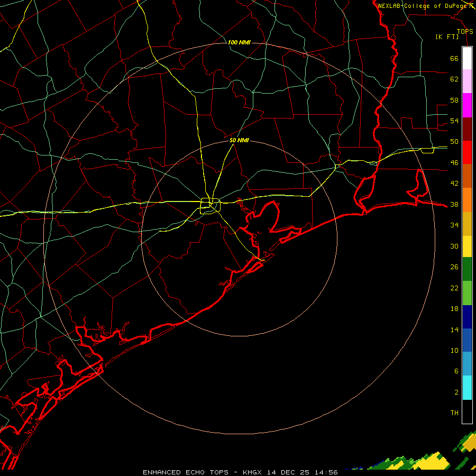Click the 46 value on the legend
The height and width of the screenshot is (476, 476).
[x=454, y=163]
